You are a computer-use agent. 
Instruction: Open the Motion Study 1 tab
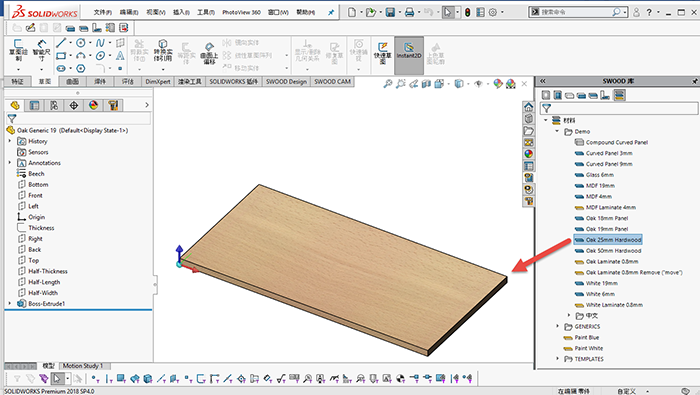83,366
